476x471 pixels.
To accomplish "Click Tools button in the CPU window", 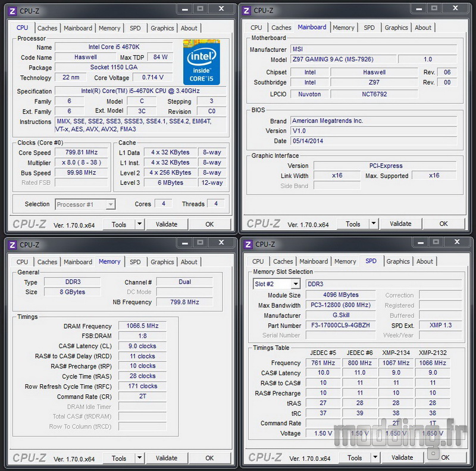I will pos(118,224).
